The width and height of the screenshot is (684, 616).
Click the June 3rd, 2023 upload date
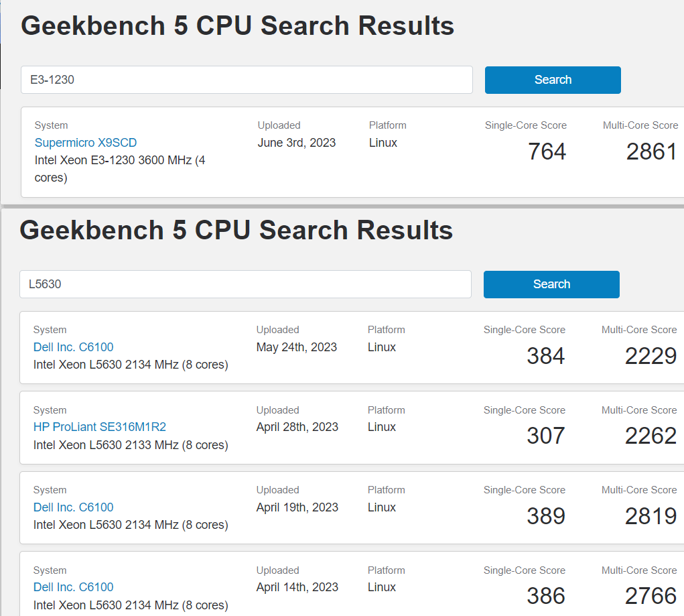click(x=297, y=143)
